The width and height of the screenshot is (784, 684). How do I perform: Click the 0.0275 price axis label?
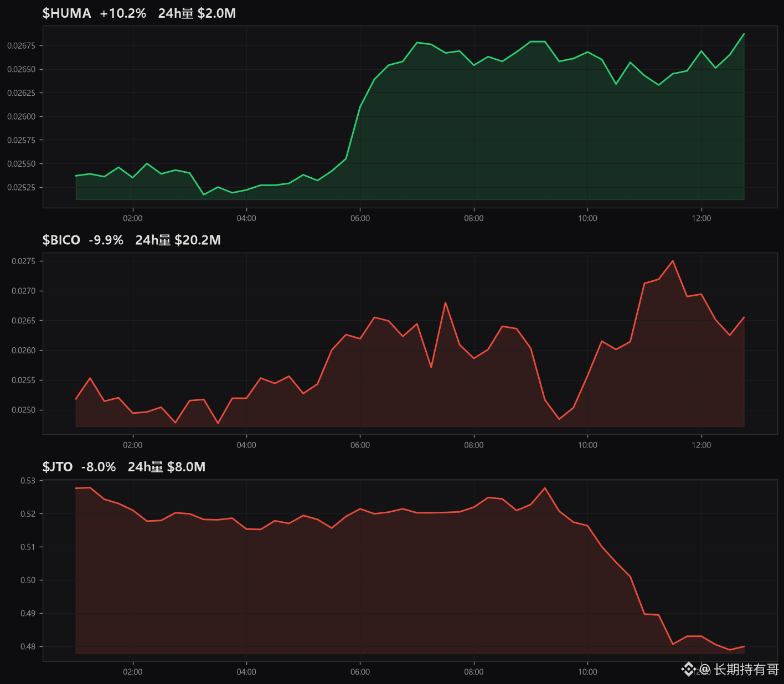point(23,261)
